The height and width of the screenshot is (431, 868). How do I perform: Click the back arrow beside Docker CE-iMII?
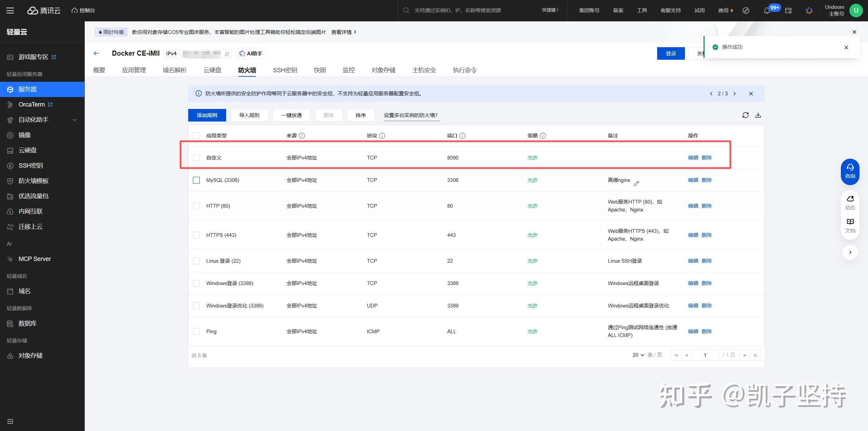coord(96,53)
